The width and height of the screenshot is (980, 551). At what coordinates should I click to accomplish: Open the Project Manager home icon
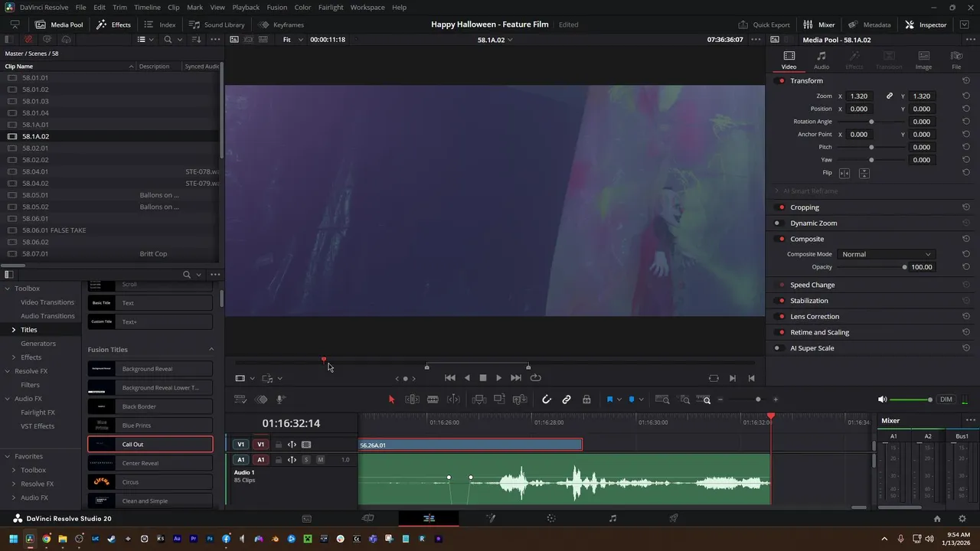coord(937,518)
